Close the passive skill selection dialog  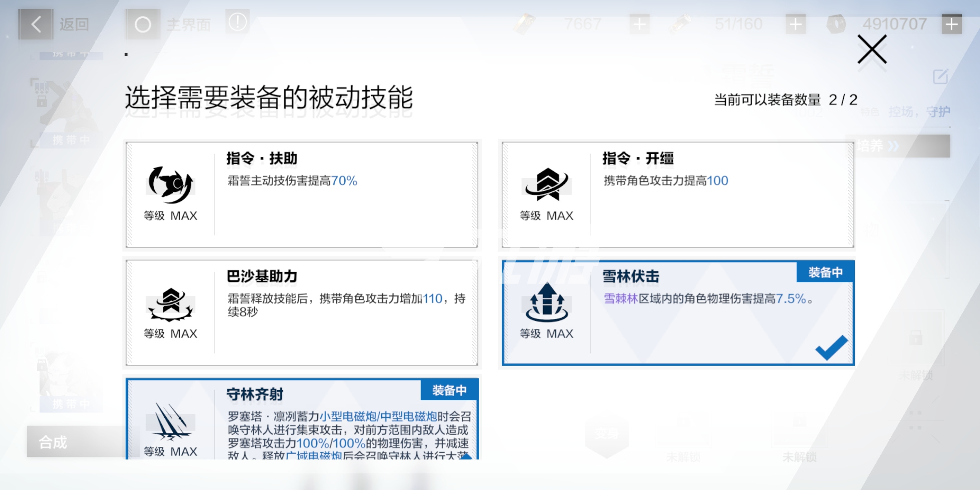click(872, 49)
